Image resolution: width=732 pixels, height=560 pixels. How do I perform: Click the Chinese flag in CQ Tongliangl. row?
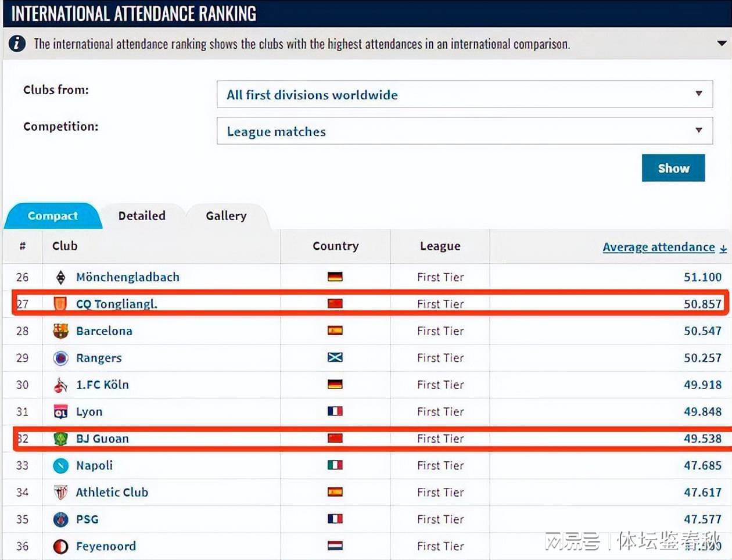335,303
